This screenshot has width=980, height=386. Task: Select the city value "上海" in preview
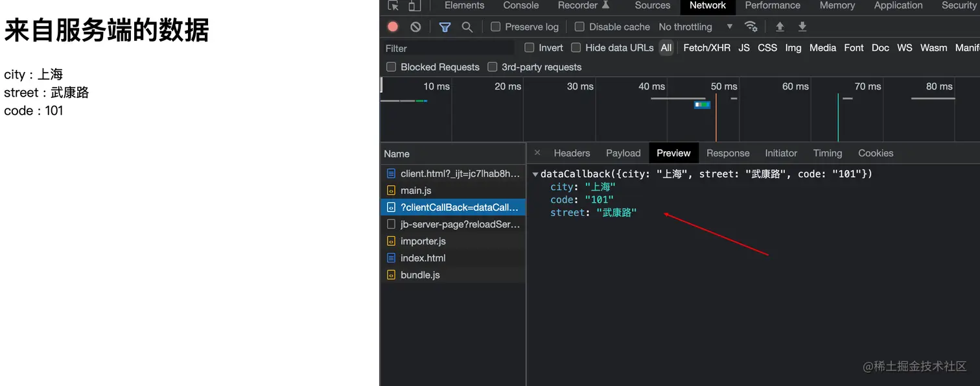(x=600, y=187)
